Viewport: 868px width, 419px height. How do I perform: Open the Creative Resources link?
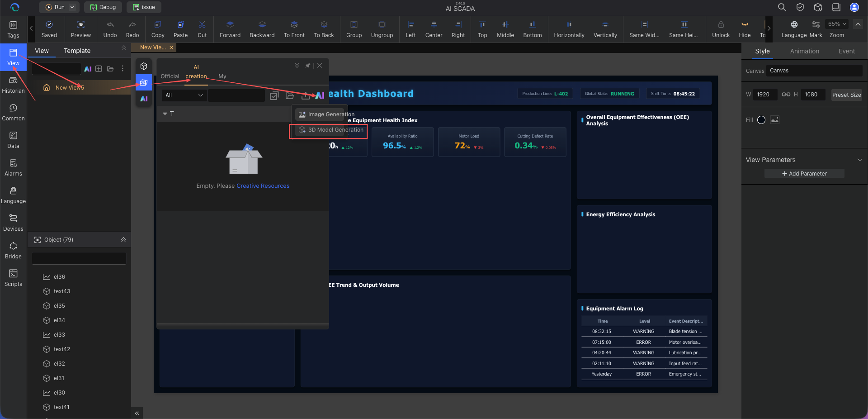click(263, 186)
